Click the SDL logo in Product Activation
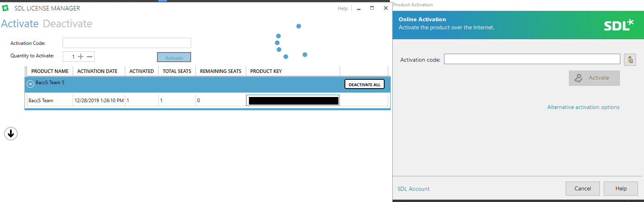The image size is (644, 202). [619, 25]
